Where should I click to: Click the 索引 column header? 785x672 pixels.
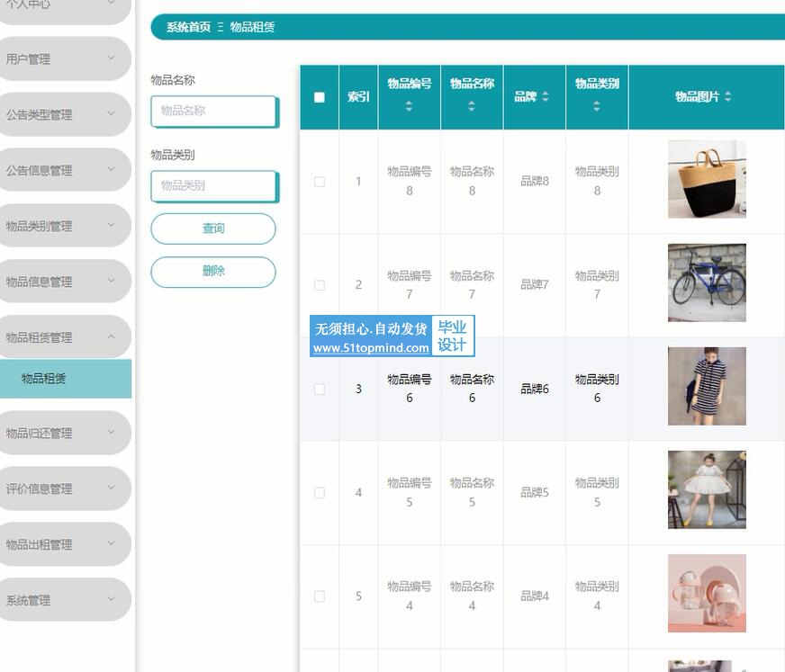[358, 97]
